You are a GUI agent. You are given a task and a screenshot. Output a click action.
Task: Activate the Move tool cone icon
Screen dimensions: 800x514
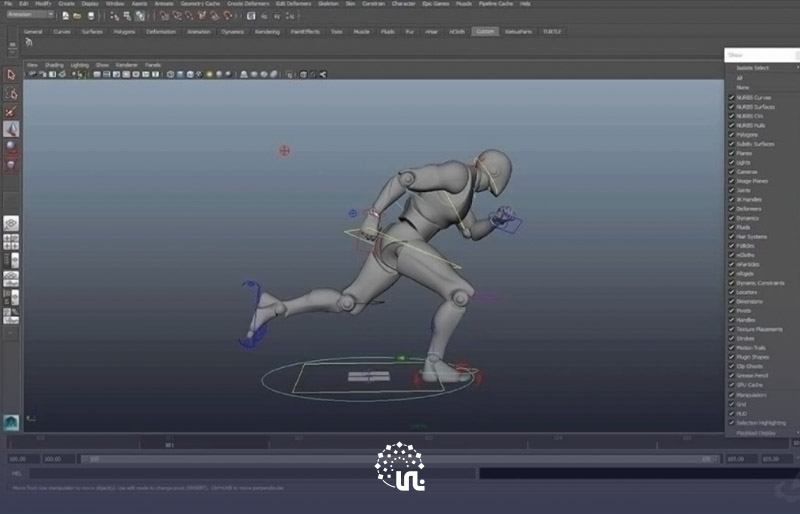pyautogui.click(x=11, y=129)
